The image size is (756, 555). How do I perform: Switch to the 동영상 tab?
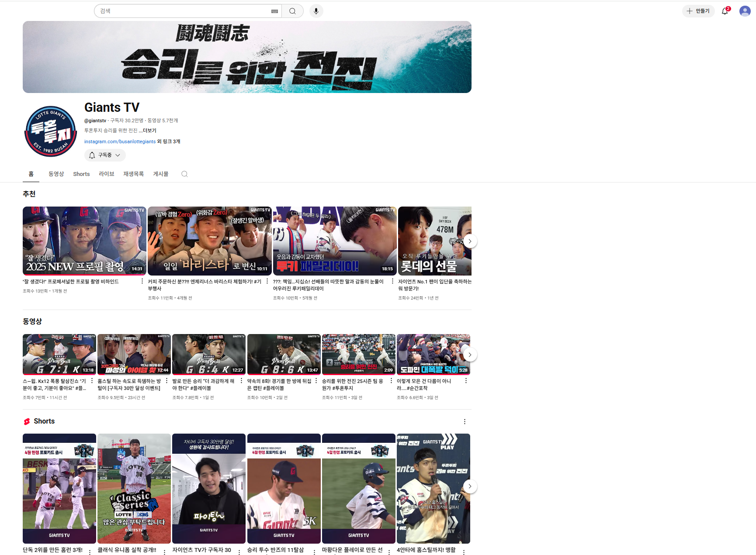pyautogui.click(x=56, y=174)
